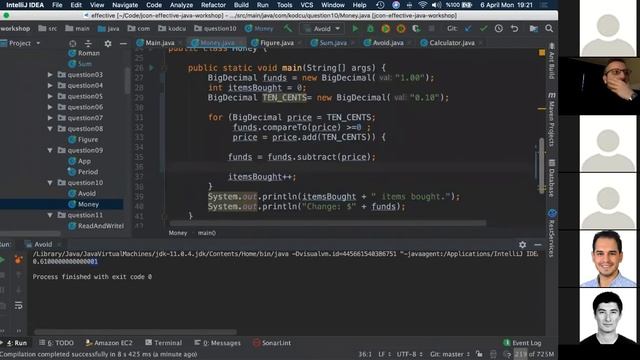Collapse all in Project panel

click(x=88, y=43)
